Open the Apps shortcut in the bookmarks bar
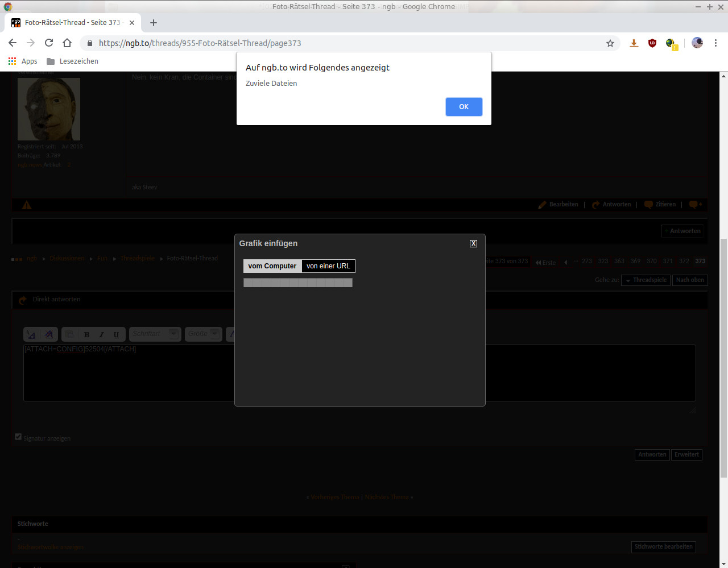 coord(23,61)
